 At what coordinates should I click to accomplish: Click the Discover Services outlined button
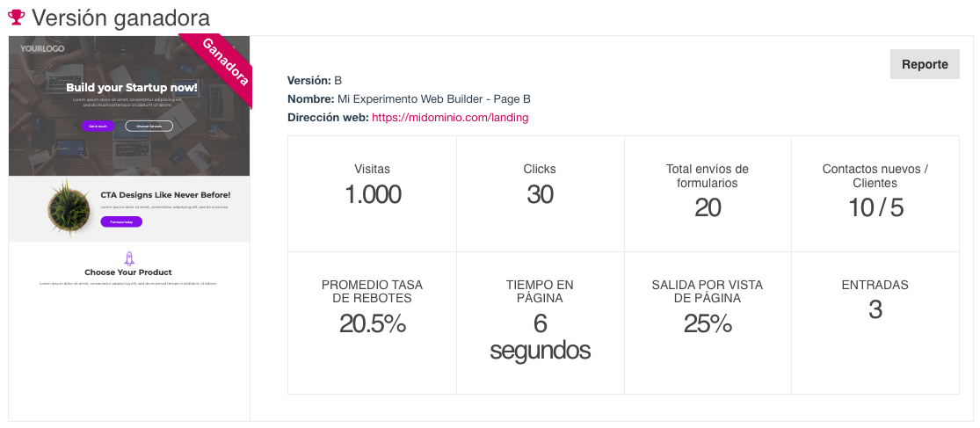tap(149, 127)
